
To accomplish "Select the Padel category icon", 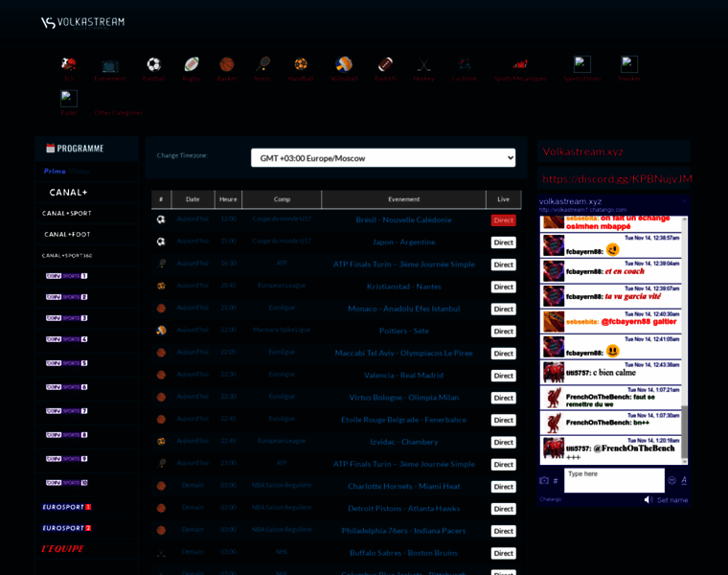I will (x=69, y=99).
